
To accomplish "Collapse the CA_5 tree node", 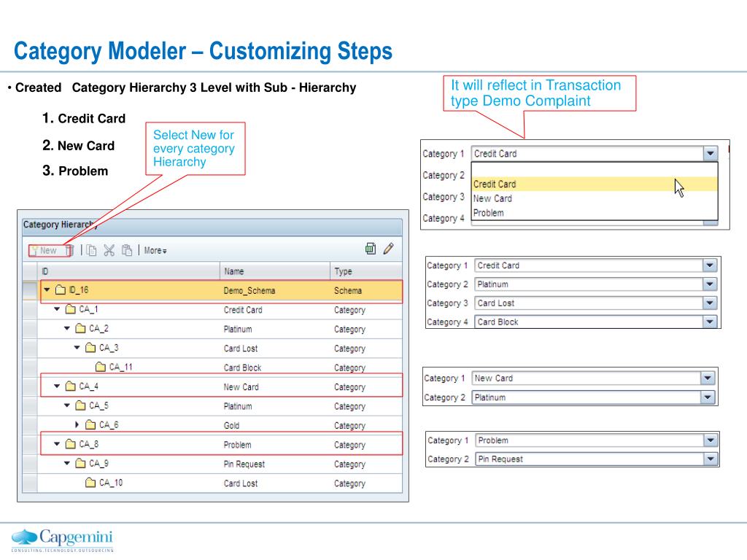I will (66, 405).
